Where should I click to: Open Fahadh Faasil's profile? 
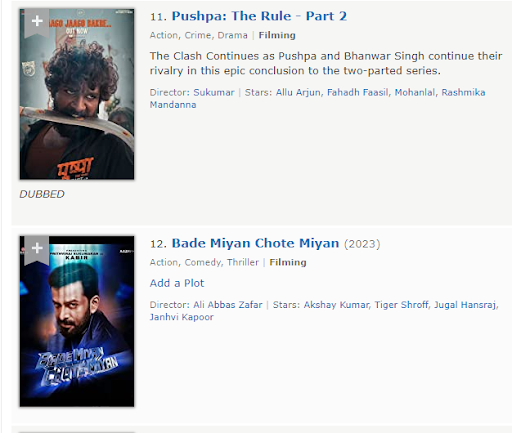(358, 92)
